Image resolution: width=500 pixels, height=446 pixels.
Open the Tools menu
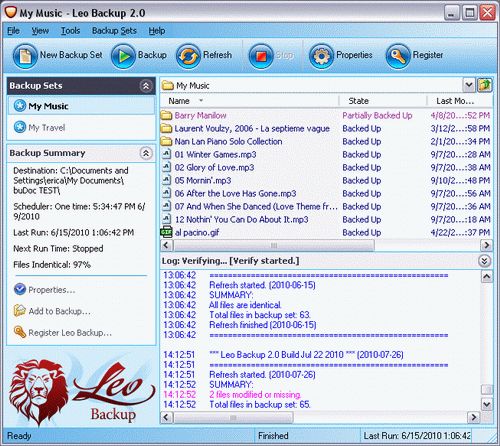tap(70, 31)
